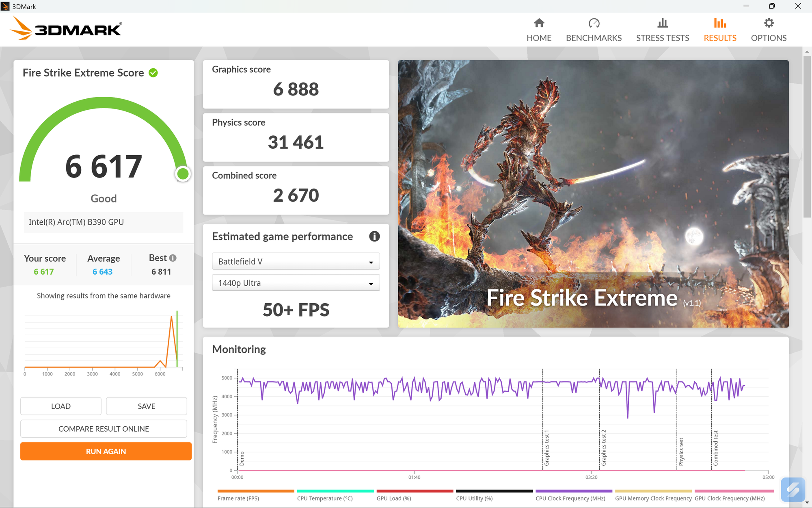This screenshot has width=812, height=508.
Task: Click info icon next to Best score
Action: [x=173, y=258]
